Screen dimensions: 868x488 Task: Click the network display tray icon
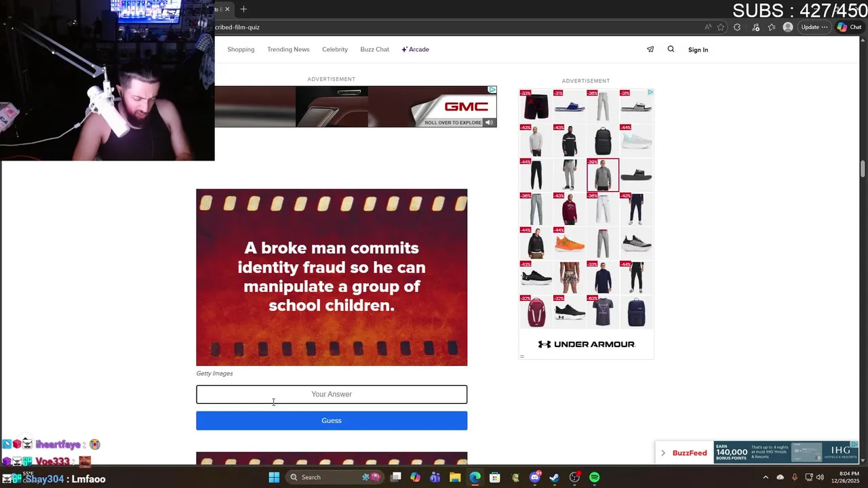(x=808, y=477)
